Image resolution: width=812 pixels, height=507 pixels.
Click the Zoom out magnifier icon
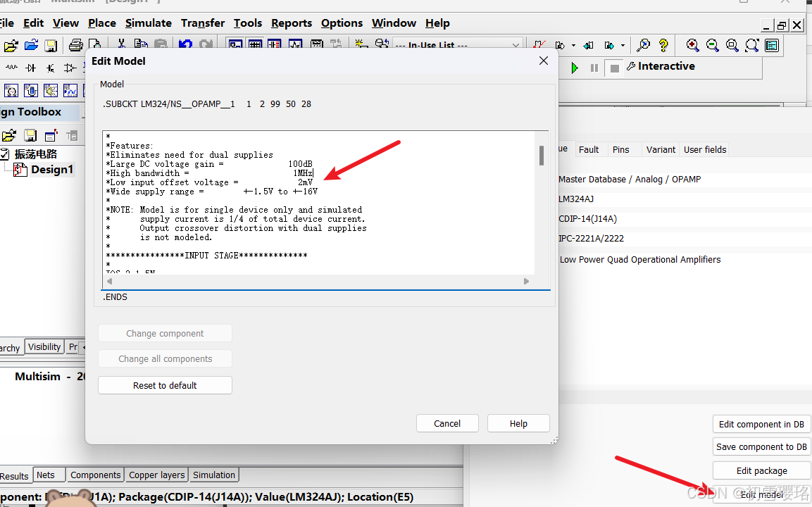coord(713,46)
